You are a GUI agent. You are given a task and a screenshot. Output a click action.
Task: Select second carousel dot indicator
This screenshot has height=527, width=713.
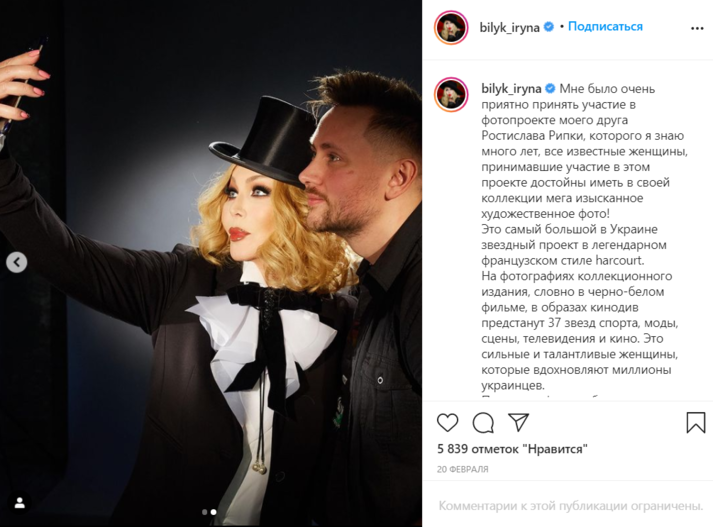tap(214, 512)
